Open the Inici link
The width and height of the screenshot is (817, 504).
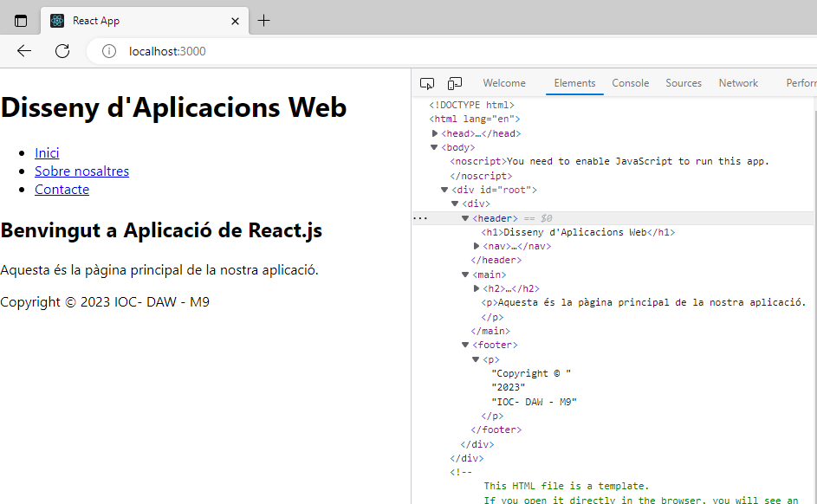tap(47, 153)
